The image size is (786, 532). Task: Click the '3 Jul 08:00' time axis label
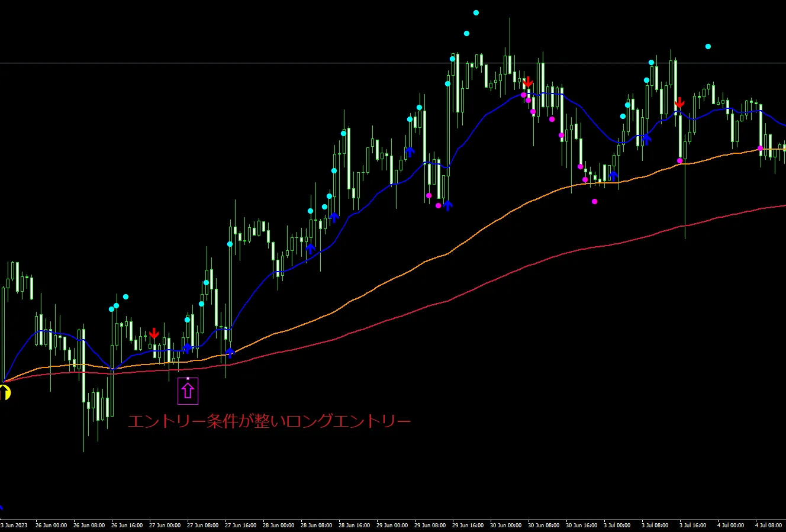(x=655, y=525)
